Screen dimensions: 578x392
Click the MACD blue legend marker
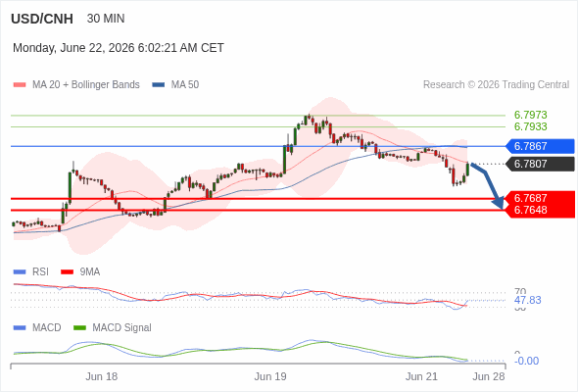point(20,327)
